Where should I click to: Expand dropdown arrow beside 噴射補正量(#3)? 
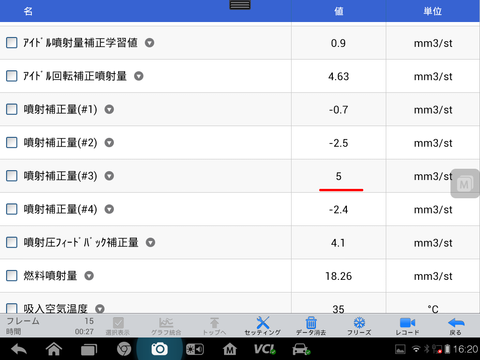click(x=109, y=176)
